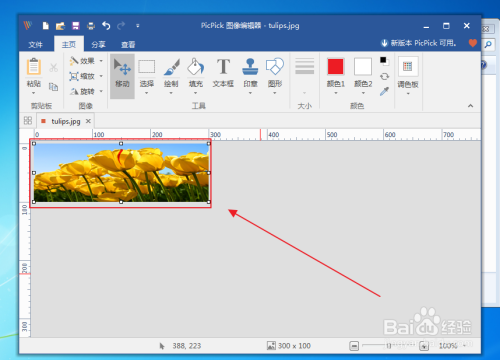500x360 pixels.
Task: Save with the floppy disk icon
Action: (76, 26)
